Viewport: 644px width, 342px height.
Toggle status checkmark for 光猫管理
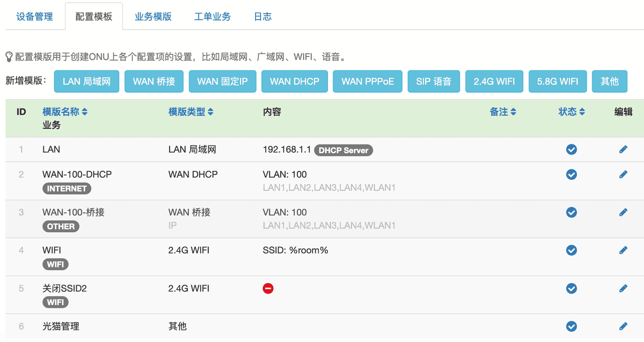[x=572, y=326]
